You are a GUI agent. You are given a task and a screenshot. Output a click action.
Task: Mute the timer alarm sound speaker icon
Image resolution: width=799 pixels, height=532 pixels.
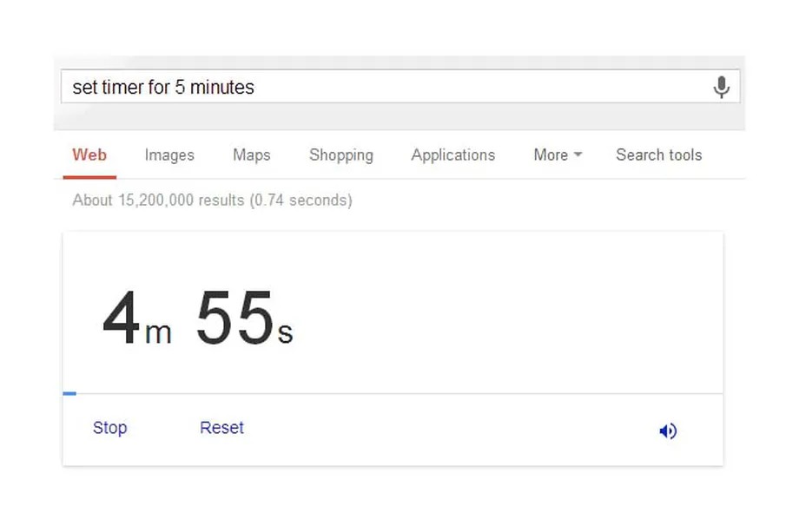click(668, 431)
